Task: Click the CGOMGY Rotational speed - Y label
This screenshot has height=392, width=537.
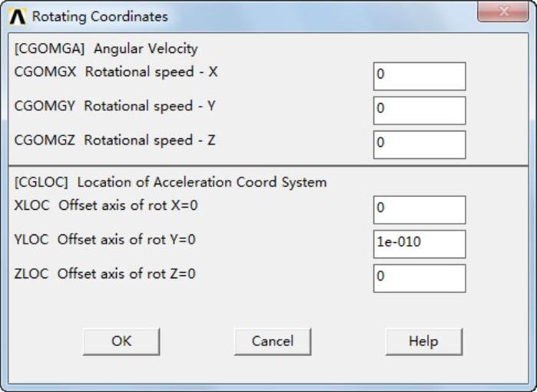Action: point(115,106)
